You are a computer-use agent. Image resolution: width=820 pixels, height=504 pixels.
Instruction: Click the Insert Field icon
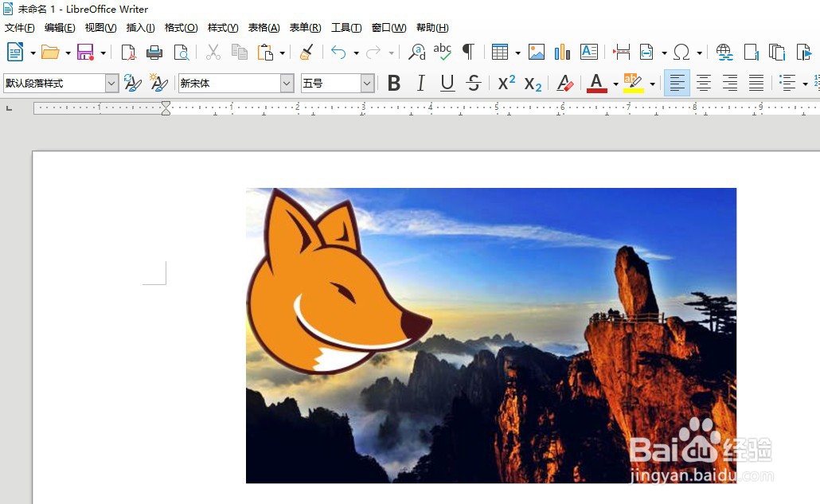[647, 53]
